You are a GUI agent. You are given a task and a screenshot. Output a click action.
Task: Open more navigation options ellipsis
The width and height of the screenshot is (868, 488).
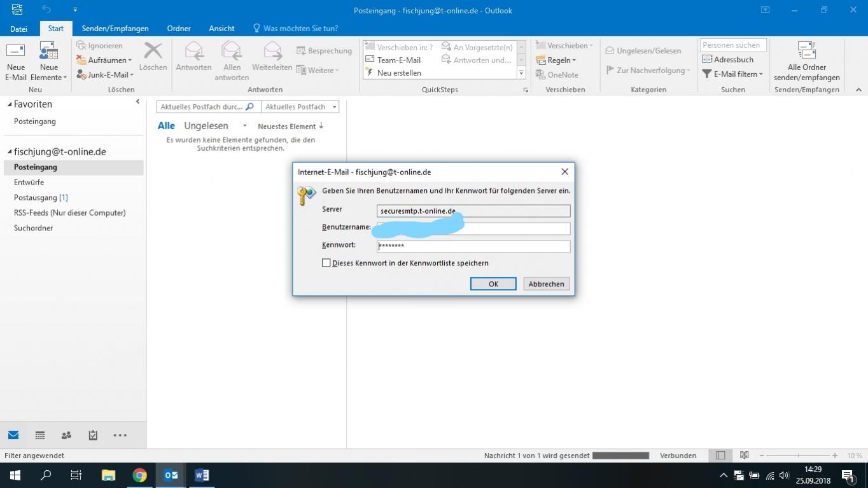(x=120, y=435)
